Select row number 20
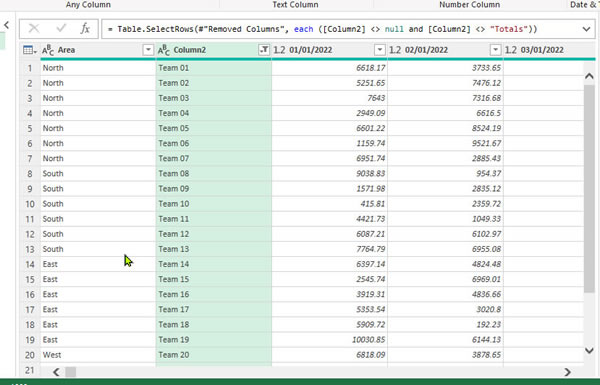Screen dimensions: 600x385 click(x=30, y=355)
